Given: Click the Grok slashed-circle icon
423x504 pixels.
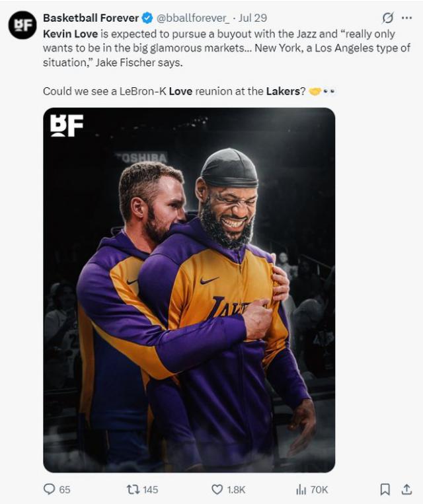Looking at the screenshot, I should coord(388,18).
